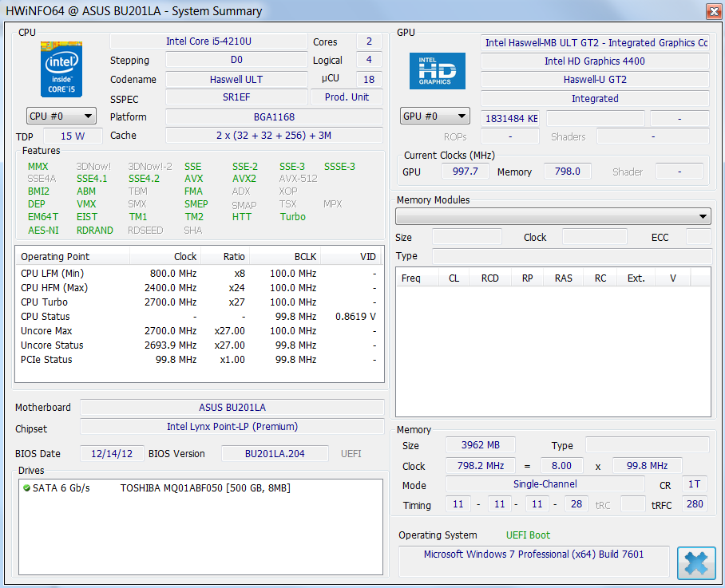Click the Intel Core i5-4210U name field
725x588 pixels.
tap(208, 41)
